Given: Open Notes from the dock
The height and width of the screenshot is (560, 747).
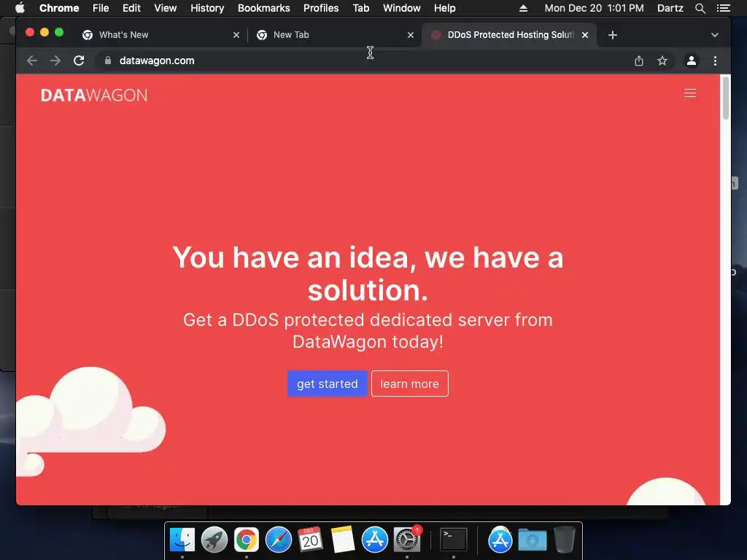Looking at the screenshot, I should pos(343,540).
